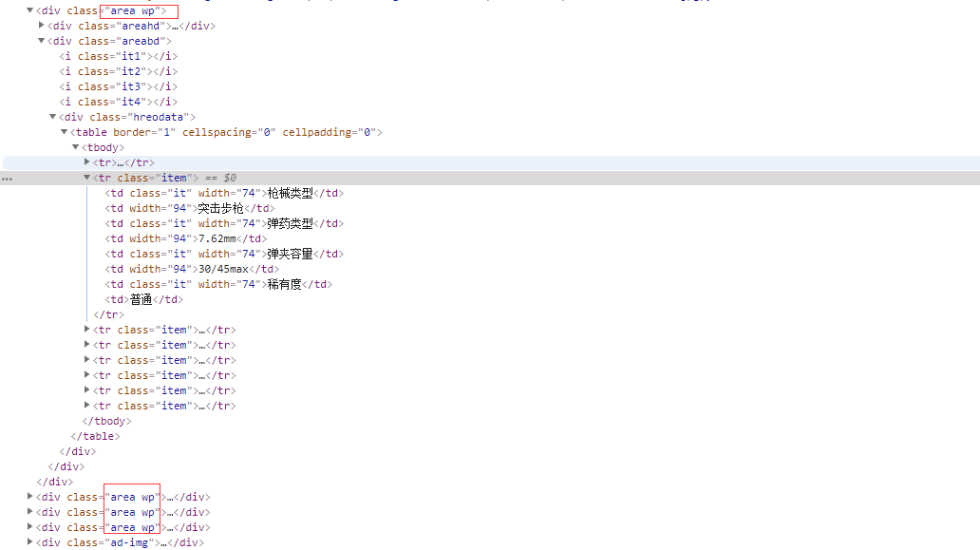This screenshot has height=550, width=980.
Task: Select the td containing 普通
Action: pos(143,299)
